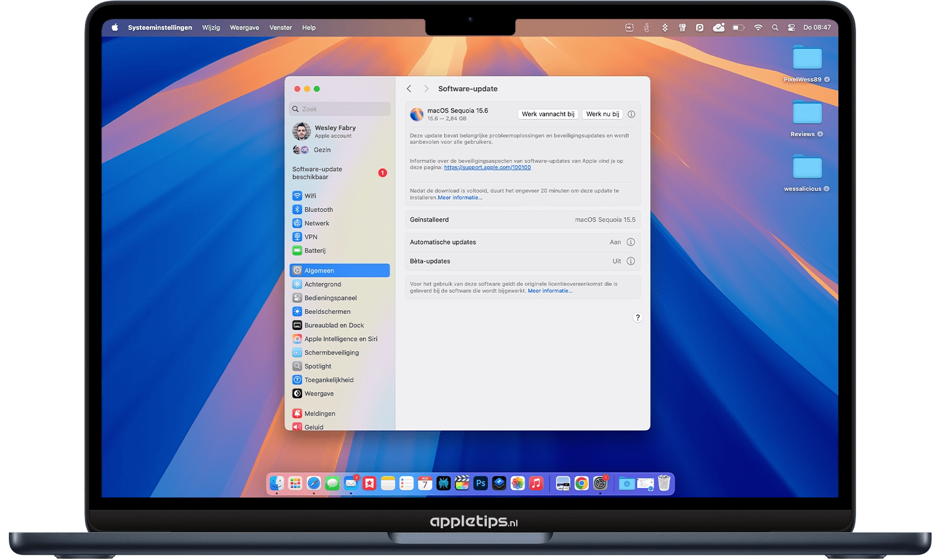Image resolution: width=944 pixels, height=560 pixels.
Task: Open Automatische updates info options
Action: pos(631,242)
